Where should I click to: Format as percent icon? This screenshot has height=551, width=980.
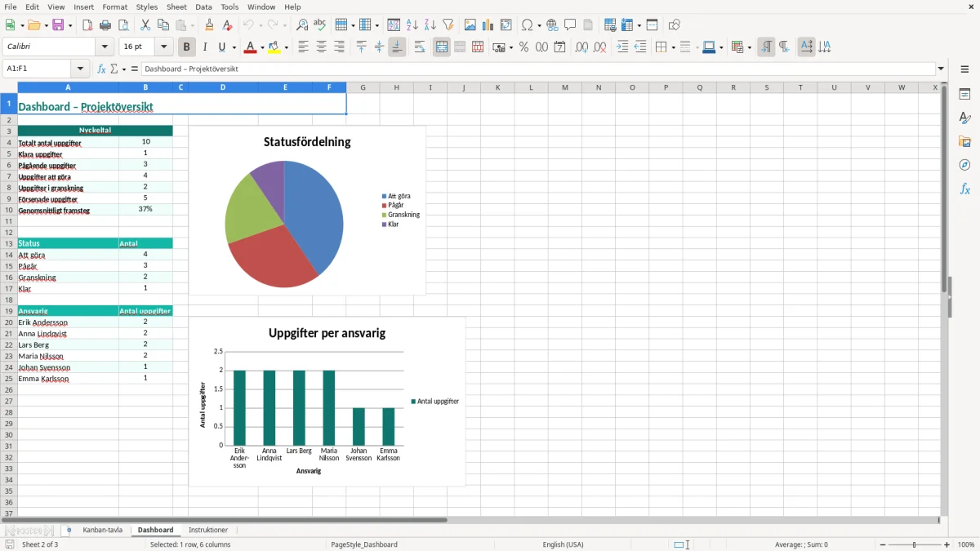tap(524, 47)
